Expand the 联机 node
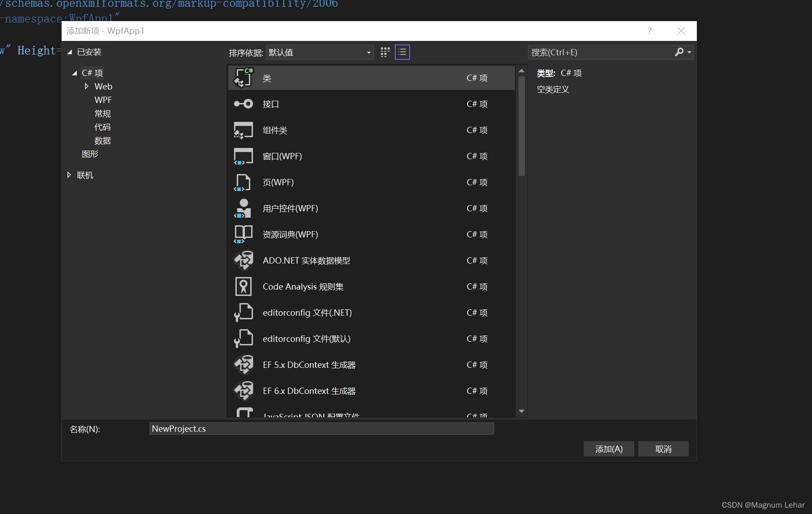 pyautogui.click(x=69, y=174)
